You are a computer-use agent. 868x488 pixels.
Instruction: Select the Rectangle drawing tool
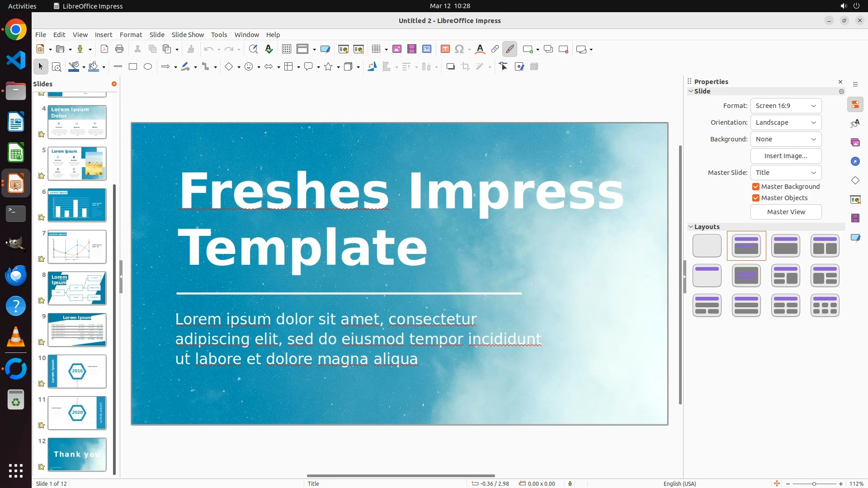coord(133,67)
